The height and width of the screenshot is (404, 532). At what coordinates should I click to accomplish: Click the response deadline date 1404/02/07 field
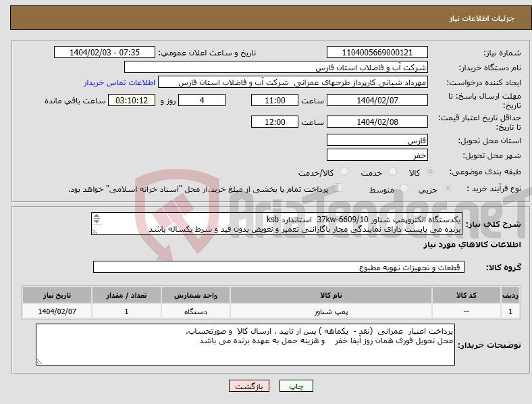[377, 100]
